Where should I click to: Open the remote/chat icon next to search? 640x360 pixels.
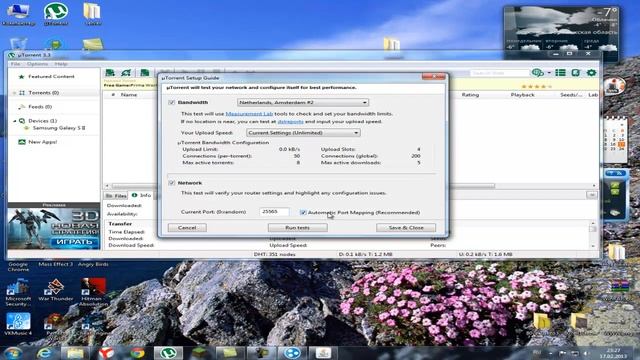[x=537, y=73]
